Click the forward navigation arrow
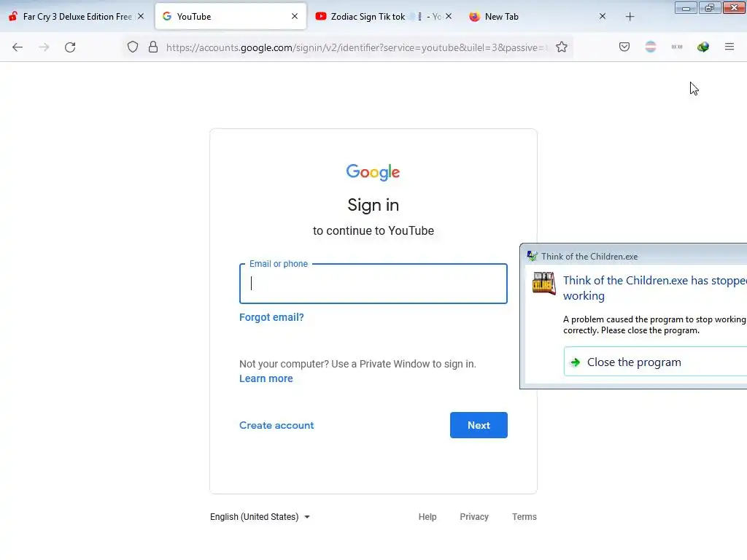747x560 pixels. (x=44, y=47)
